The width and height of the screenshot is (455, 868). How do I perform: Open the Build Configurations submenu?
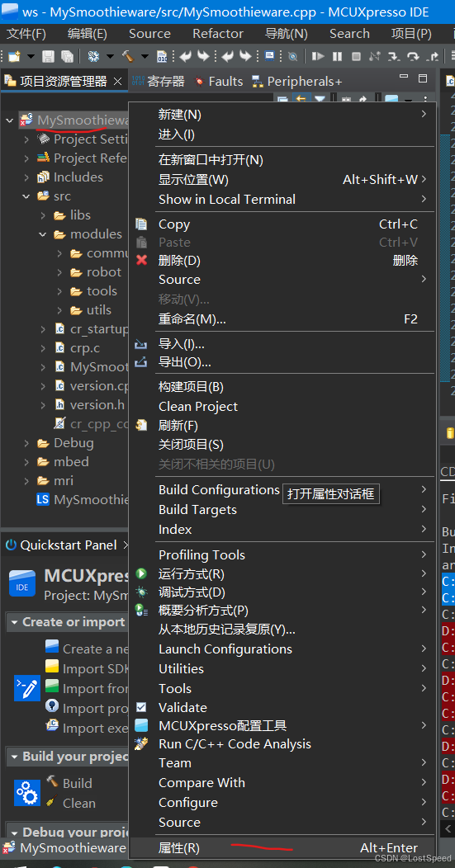point(282,490)
